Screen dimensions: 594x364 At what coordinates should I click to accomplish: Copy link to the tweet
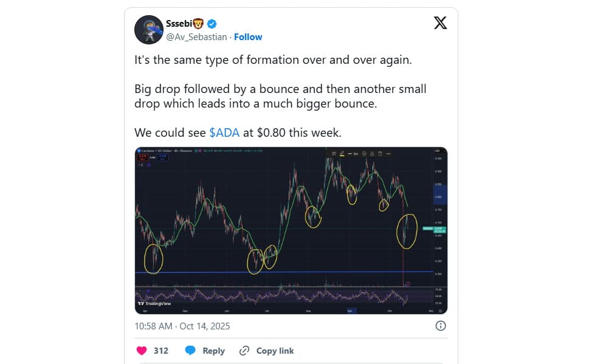click(267, 351)
